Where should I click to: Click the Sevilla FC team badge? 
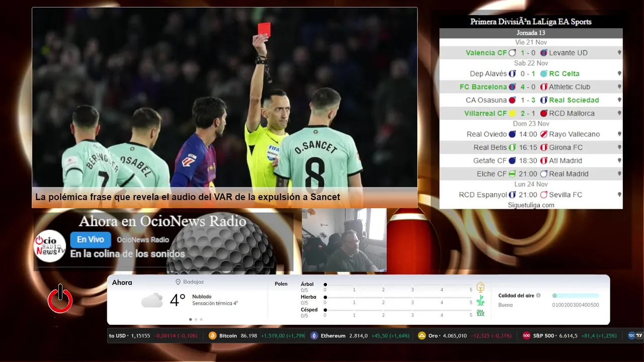(543, 195)
